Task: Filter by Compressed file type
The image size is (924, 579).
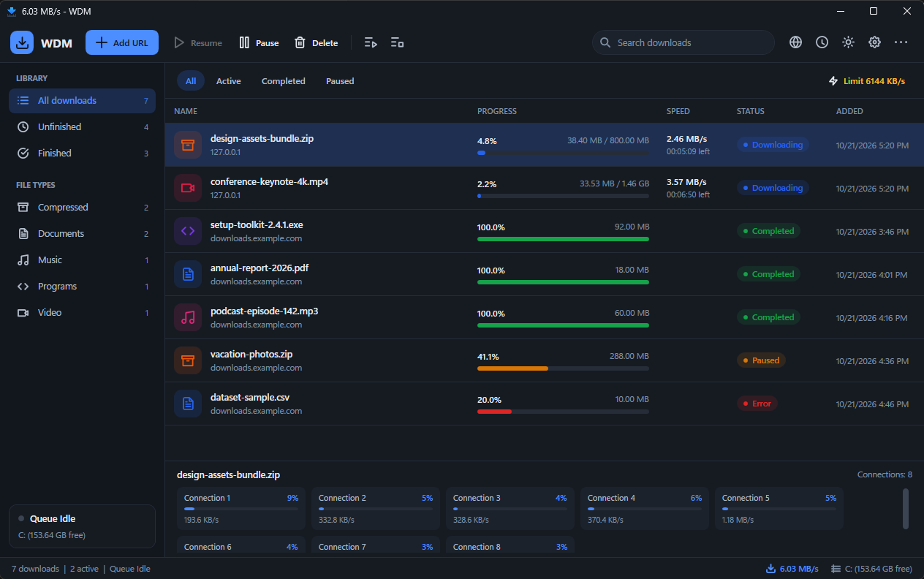Action: 82,208
